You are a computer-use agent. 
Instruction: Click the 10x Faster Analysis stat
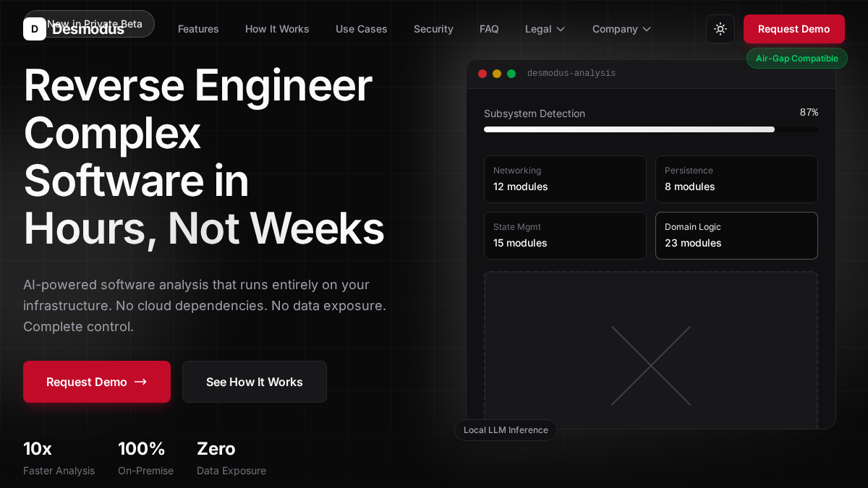tap(59, 458)
